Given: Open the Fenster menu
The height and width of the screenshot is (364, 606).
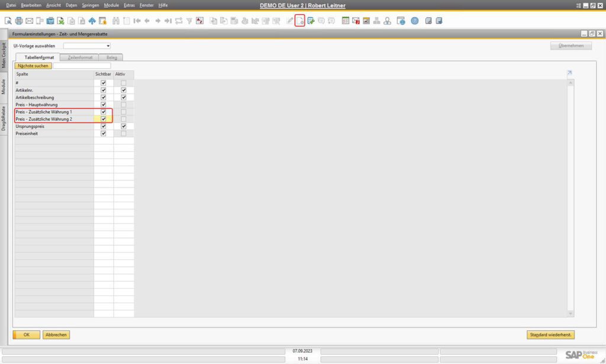Looking at the screenshot, I should [x=147, y=5].
